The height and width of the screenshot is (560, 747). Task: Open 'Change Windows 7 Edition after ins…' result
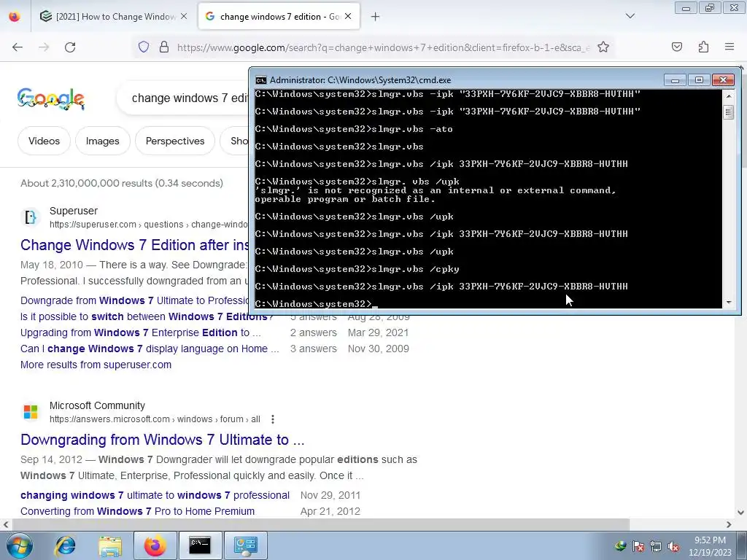[x=134, y=245]
